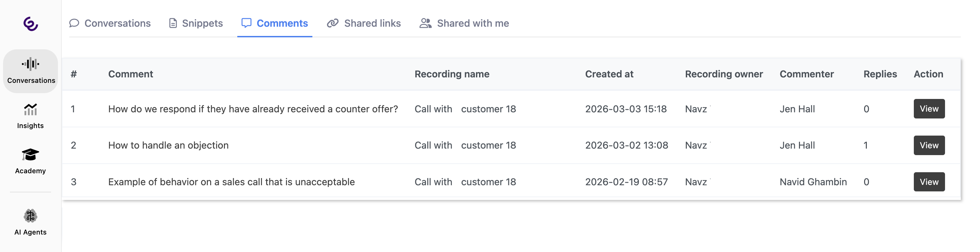View the counter offer comment
Image resolution: width=980 pixels, height=252 pixels.
[929, 109]
